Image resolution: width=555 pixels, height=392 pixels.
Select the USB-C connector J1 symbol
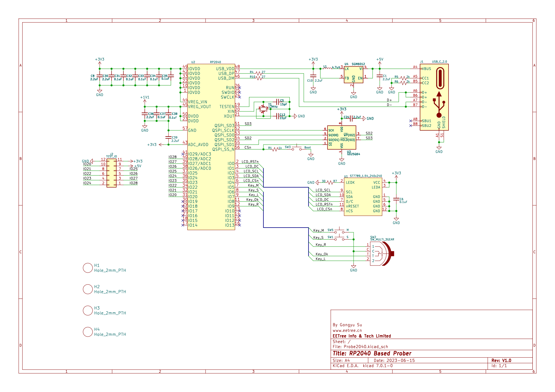[434, 97]
